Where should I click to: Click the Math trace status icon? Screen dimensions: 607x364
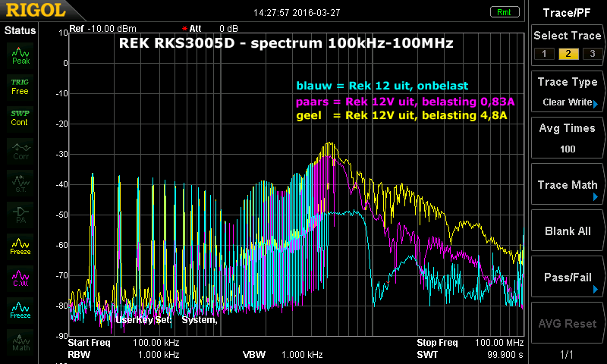tap(20, 342)
